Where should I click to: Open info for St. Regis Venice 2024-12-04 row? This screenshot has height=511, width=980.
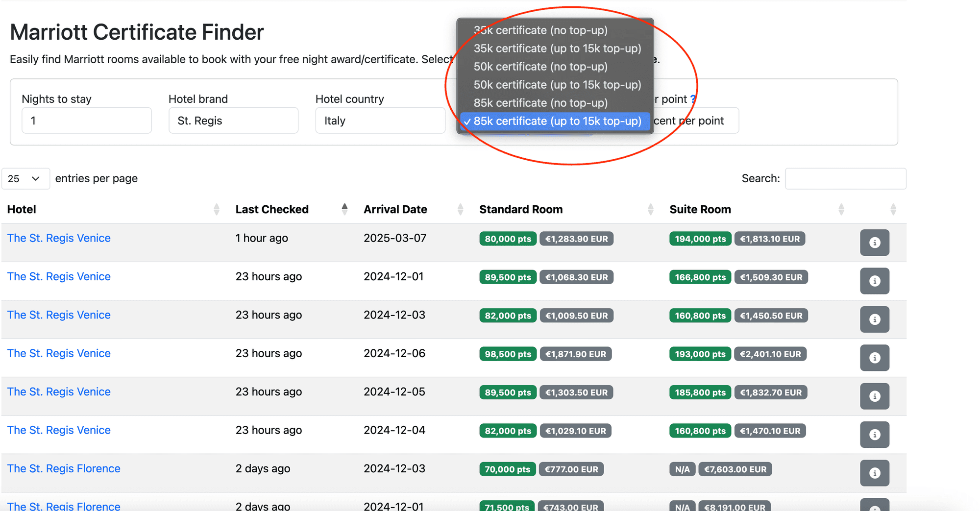tap(875, 435)
